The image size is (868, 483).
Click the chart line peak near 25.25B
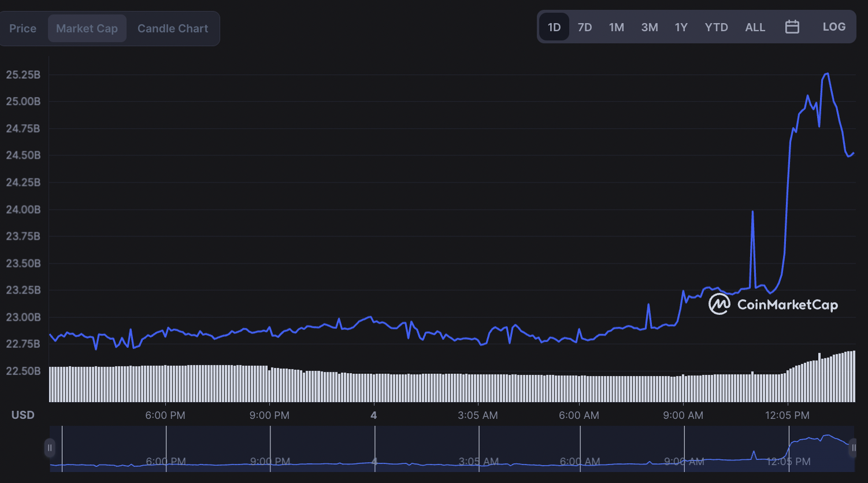827,73
